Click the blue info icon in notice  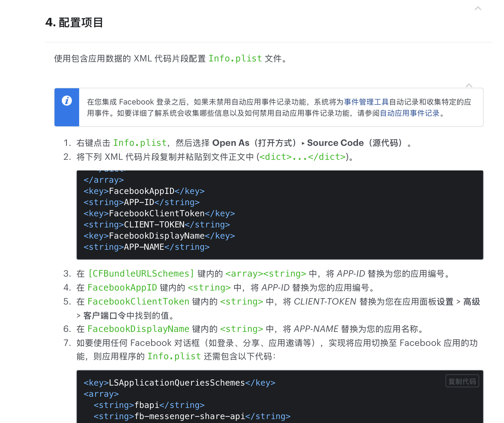[67, 101]
